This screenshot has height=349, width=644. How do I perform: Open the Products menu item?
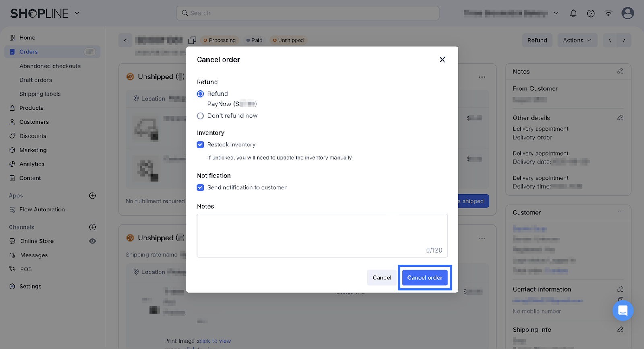(31, 108)
